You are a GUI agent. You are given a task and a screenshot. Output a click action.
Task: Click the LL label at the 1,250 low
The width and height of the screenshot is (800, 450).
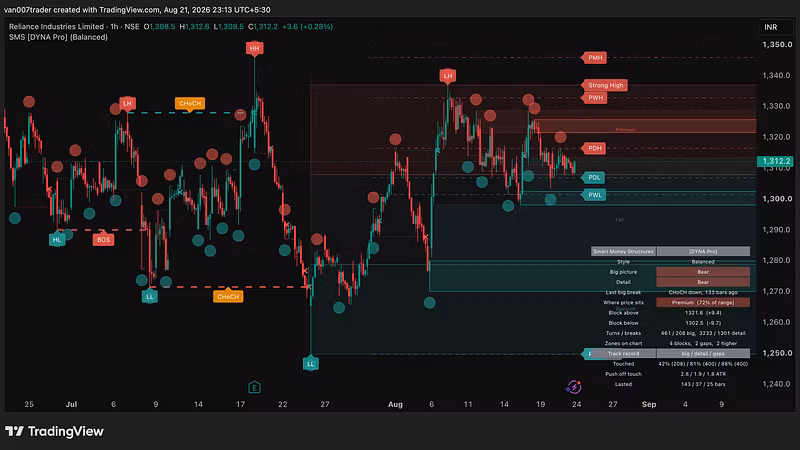tap(310, 364)
